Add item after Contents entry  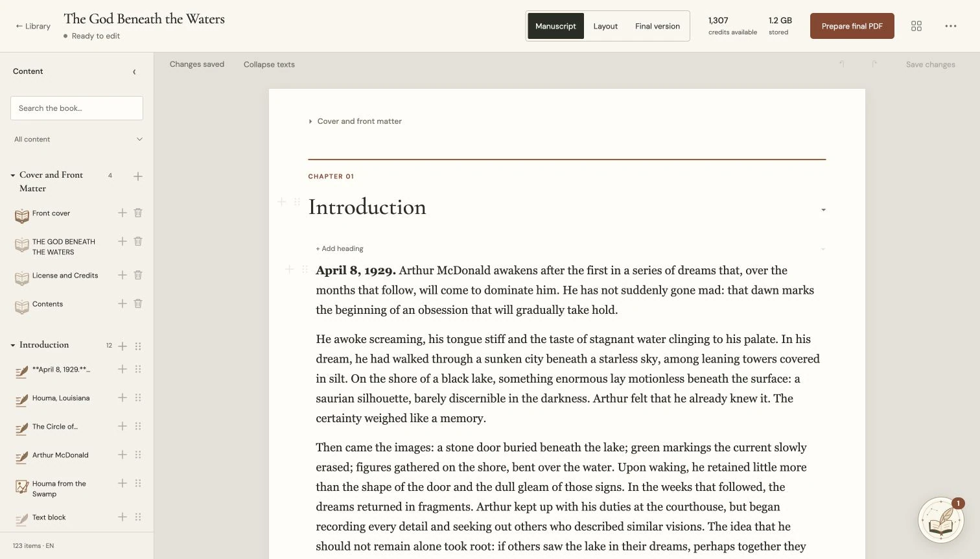[122, 303]
